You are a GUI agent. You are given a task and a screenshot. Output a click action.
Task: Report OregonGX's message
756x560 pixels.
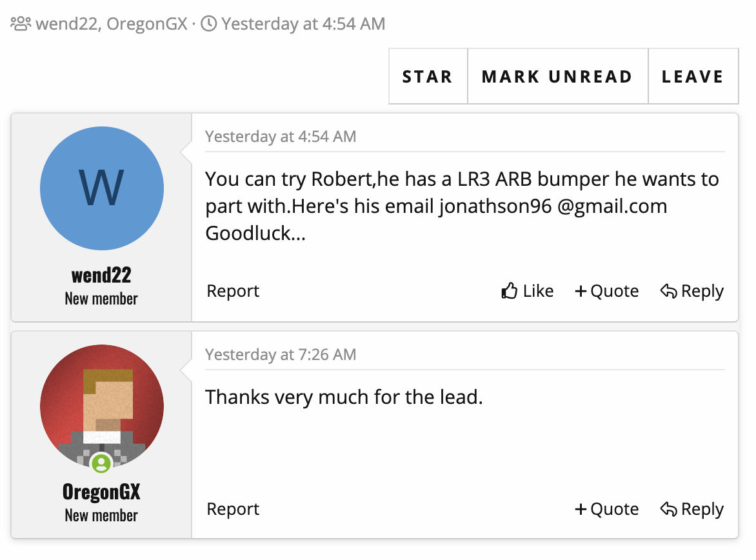[233, 509]
